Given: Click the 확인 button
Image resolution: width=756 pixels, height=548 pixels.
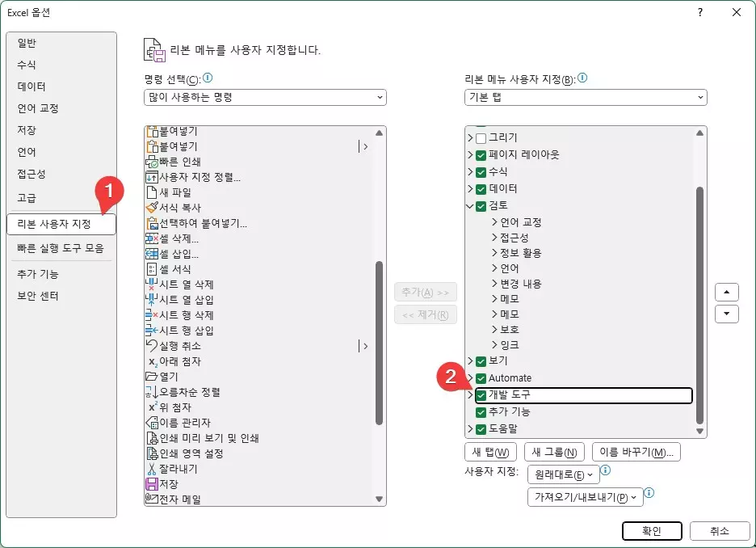Looking at the screenshot, I should click(x=652, y=531).
